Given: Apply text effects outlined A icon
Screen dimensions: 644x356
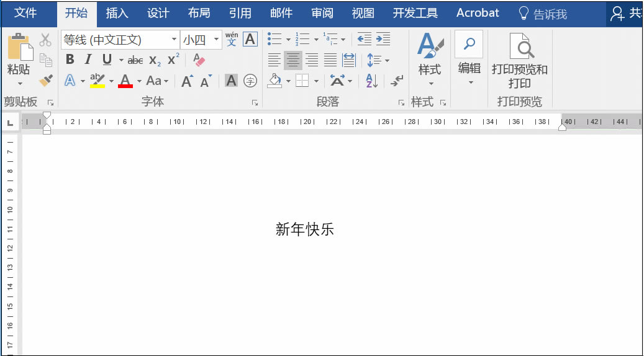Looking at the screenshot, I should tap(70, 81).
